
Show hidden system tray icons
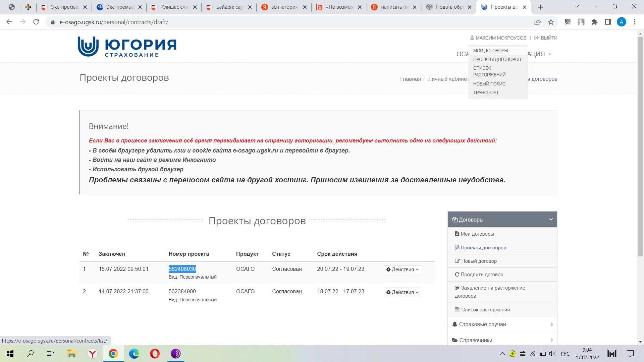pos(502,354)
